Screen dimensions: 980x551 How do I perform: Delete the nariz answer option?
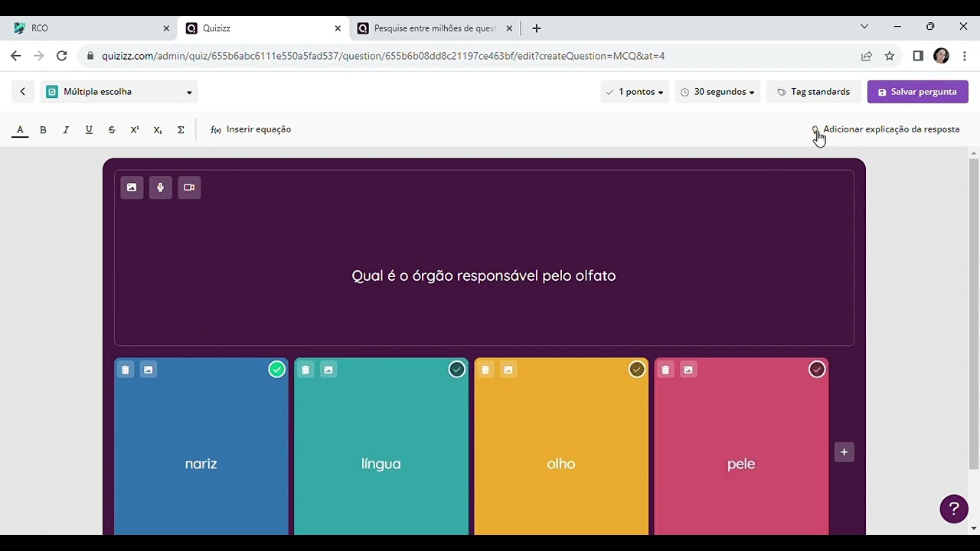pyautogui.click(x=126, y=370)
